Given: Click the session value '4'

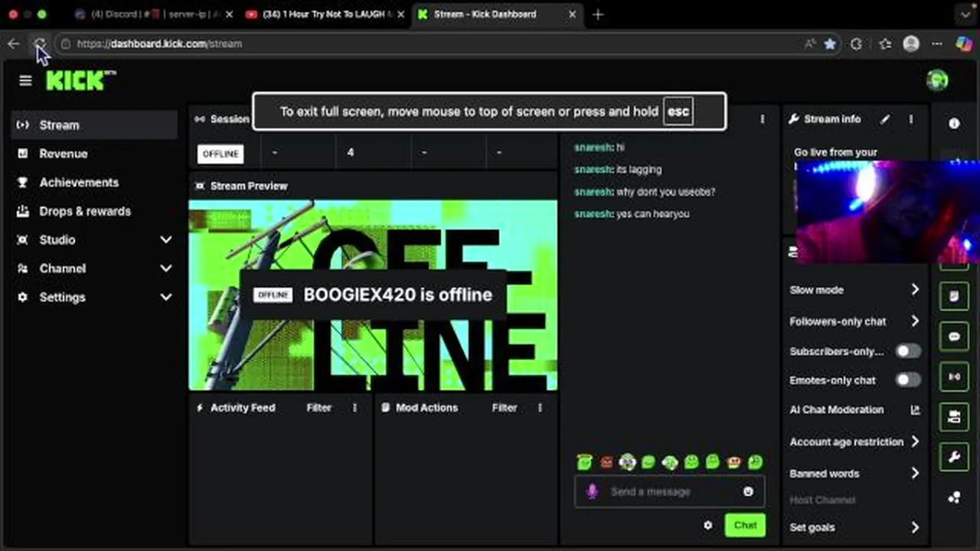Looking at the screenshot, I should point(350,153).
